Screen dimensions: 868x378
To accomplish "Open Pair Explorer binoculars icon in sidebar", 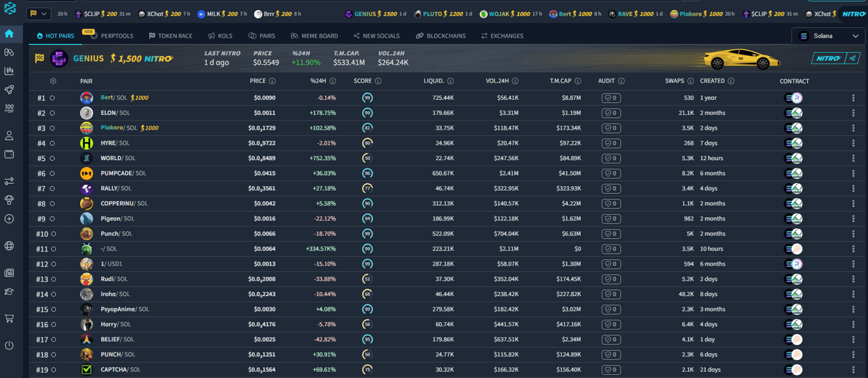I will coord(9,52).
